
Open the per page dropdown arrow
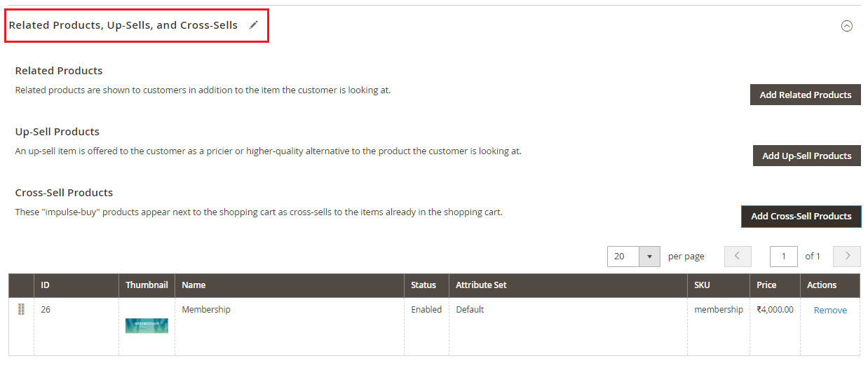pyautogui.click(x=649, y=257)
